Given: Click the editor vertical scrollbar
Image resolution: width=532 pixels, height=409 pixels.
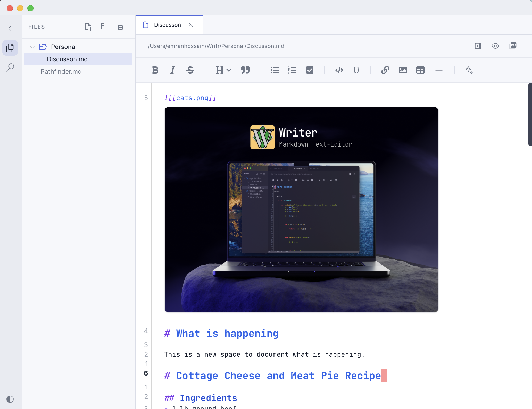Looking at the screenshot, I should point(530,114).
